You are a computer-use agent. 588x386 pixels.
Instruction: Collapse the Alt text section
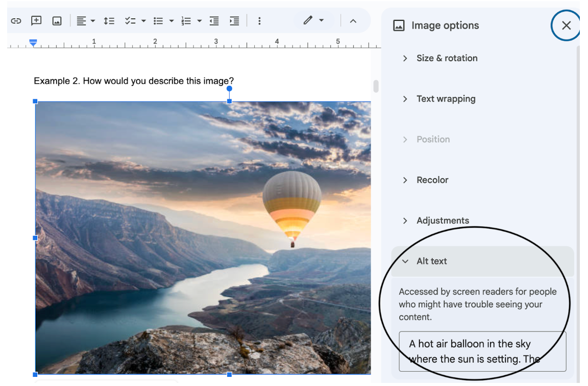pyautogui.click(x=431, y=261)
